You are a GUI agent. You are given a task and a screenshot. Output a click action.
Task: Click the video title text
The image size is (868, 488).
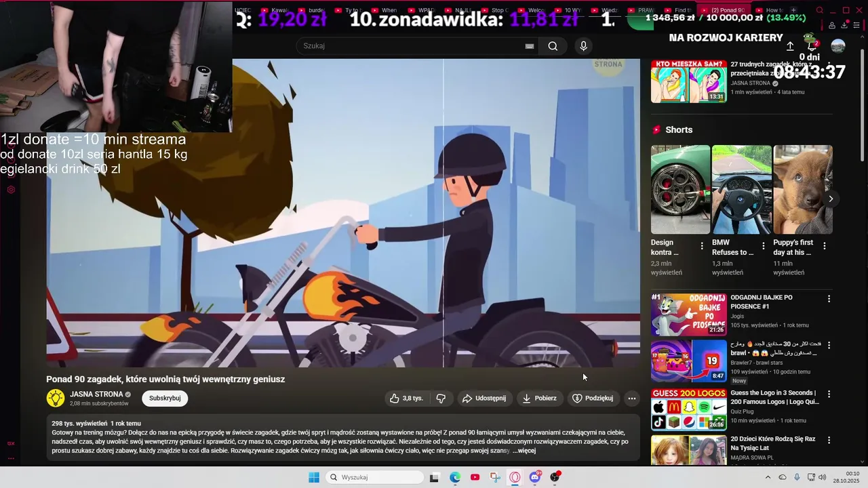165,380
